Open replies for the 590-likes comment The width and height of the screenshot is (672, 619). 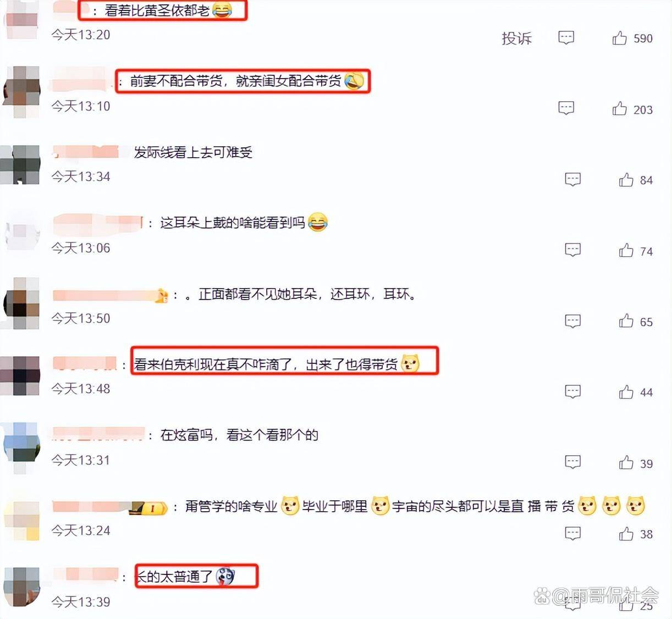[566, 37]
